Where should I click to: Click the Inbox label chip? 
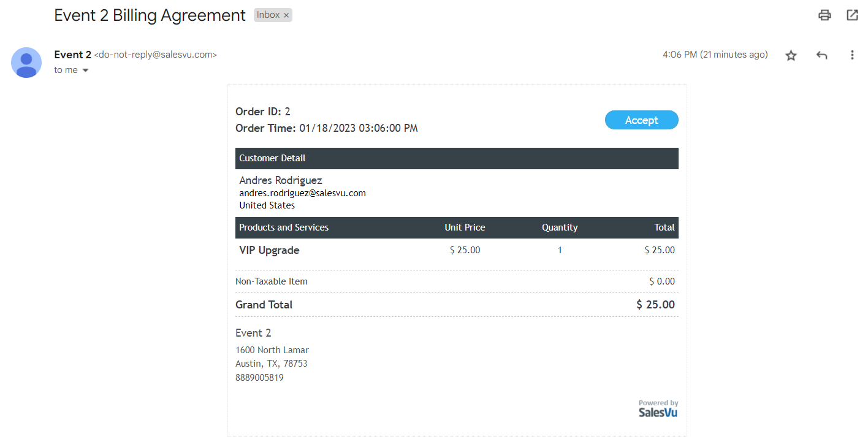tap(268, 15)
